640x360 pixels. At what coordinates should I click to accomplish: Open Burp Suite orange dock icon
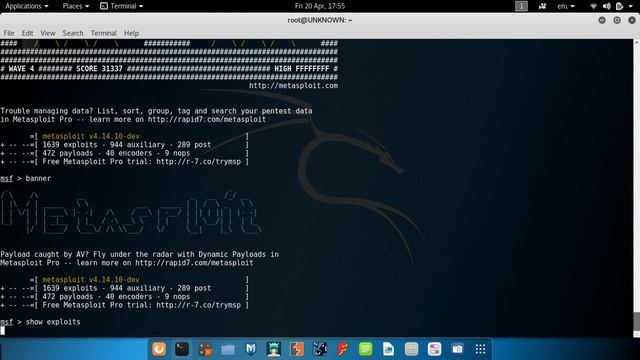pyautogui.click(x=297, y=349)
